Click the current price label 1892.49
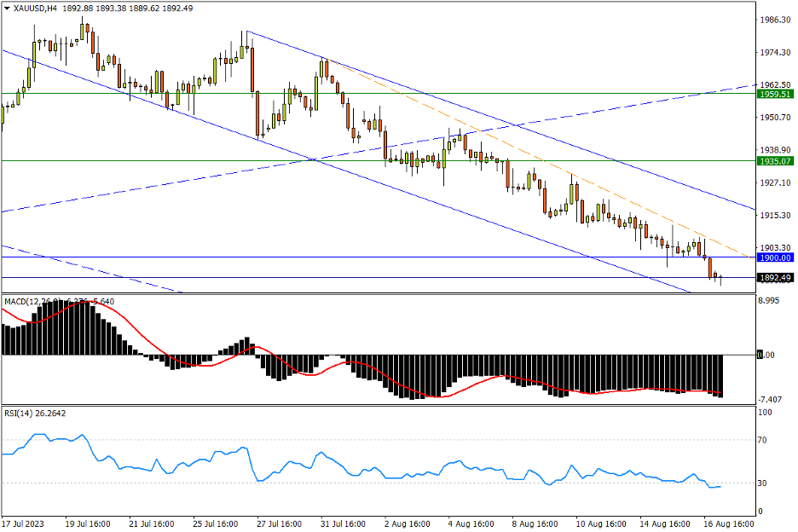The width and height of the screenshot is (798, 532). [x=775, y=278]
